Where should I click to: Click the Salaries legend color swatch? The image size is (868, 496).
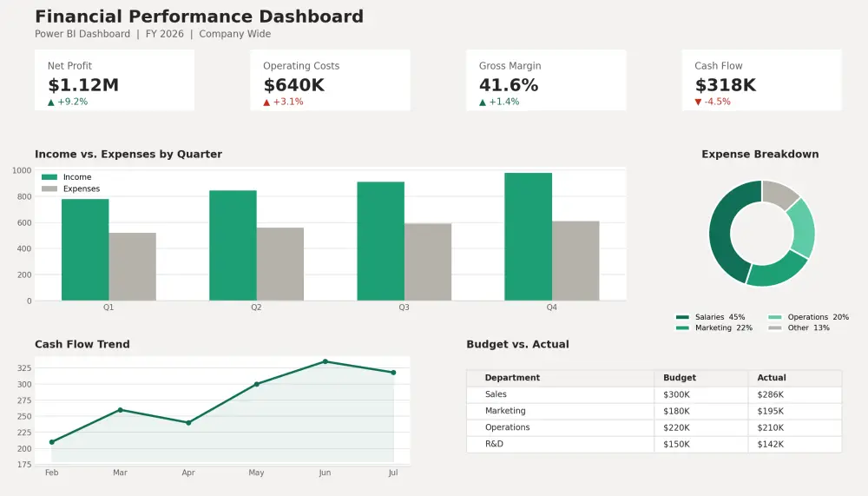tap(682, 318)
